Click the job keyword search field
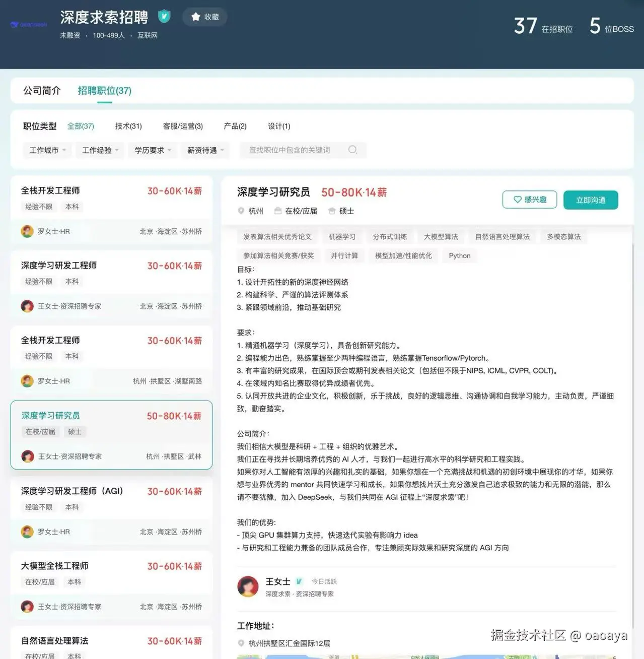The width and height of the screenshot is (644, 659). [302, 150]
